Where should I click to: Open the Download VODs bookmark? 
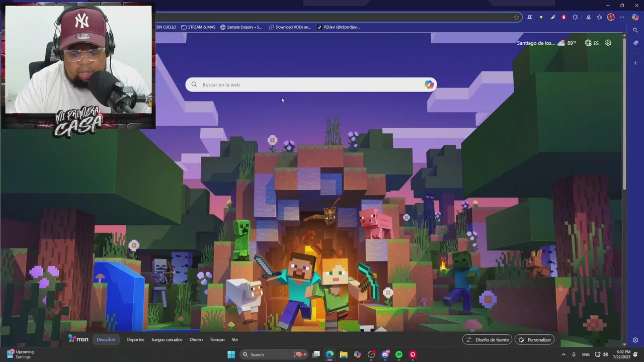290,27
